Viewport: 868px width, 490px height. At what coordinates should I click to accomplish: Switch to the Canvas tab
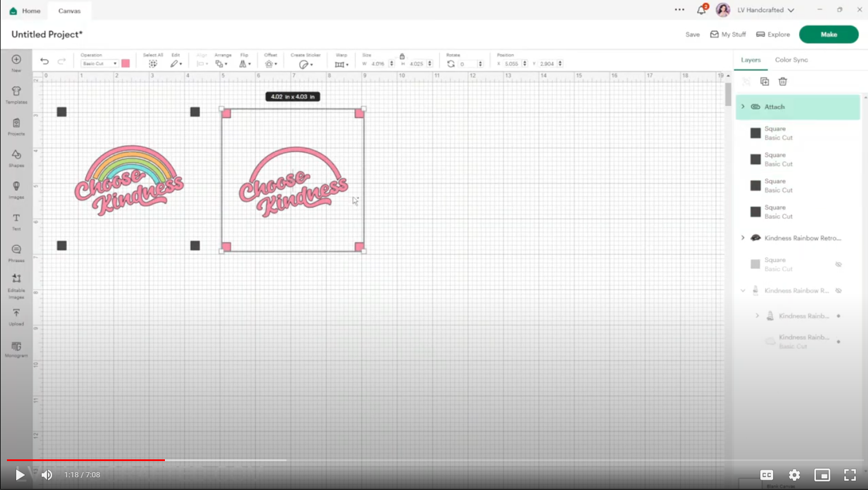69,11
